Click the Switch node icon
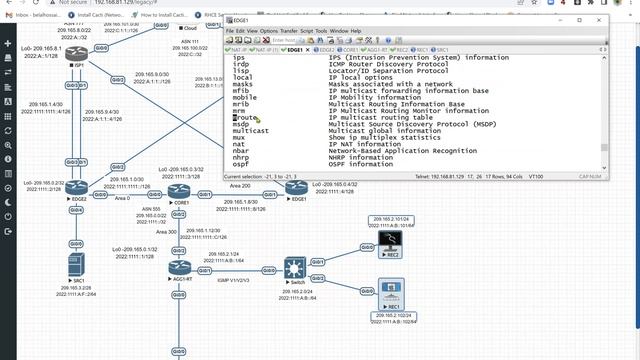Viewport: 640px width, 360px height. 295,268
